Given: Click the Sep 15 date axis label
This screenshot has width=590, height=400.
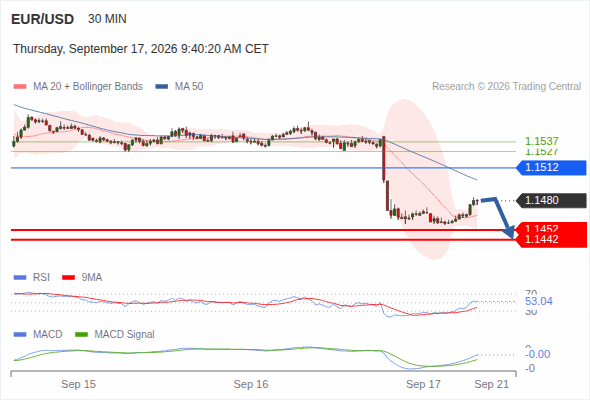Looking at the screenshot, I should [x=78, y=384].
